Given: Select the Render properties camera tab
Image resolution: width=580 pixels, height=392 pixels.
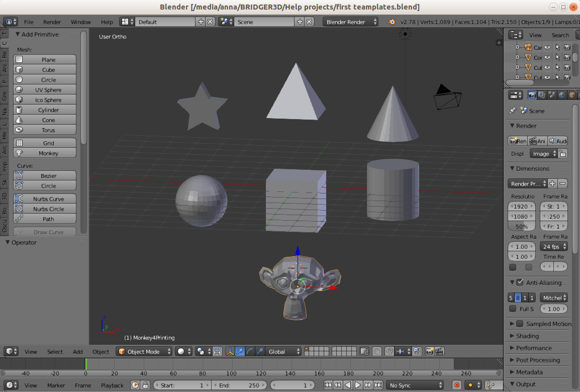Looking at the screenshot, I should (x=532, y=95).
